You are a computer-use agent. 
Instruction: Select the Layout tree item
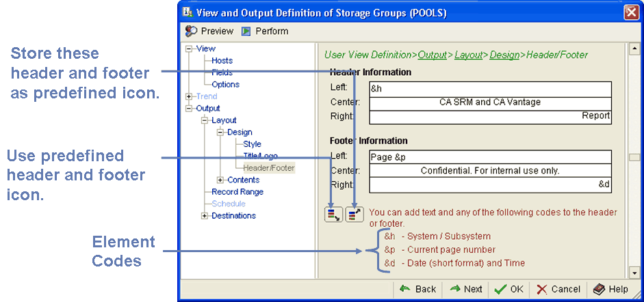224,120
